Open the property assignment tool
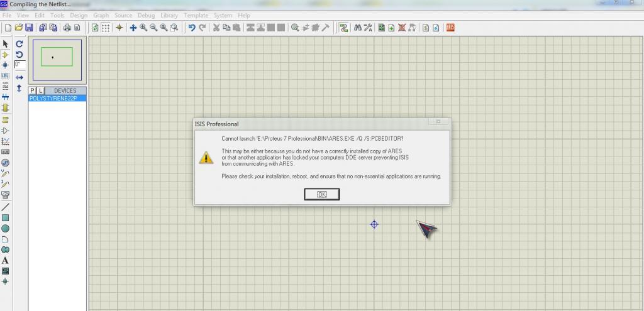The width and height of the screenshot is (644, 311). tap(368, 28)
